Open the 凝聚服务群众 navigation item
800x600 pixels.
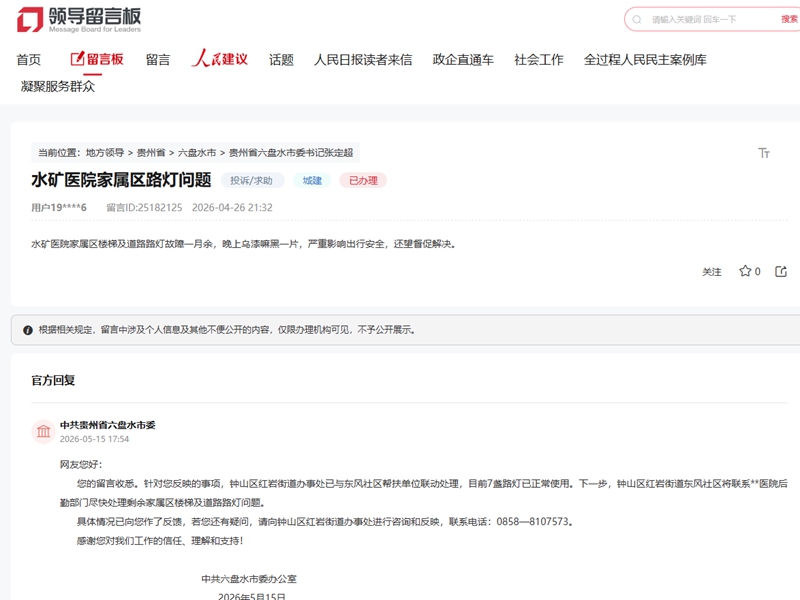click(58, 86)
